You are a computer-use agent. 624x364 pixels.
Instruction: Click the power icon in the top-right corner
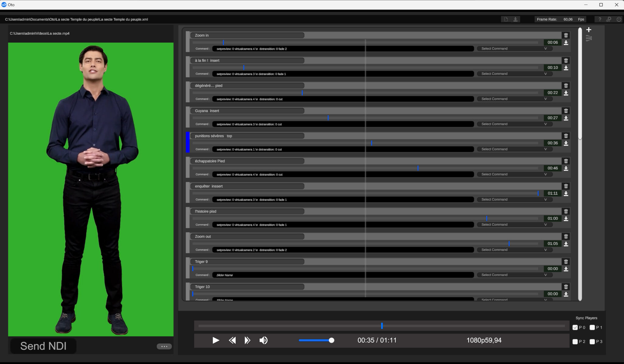619,19
